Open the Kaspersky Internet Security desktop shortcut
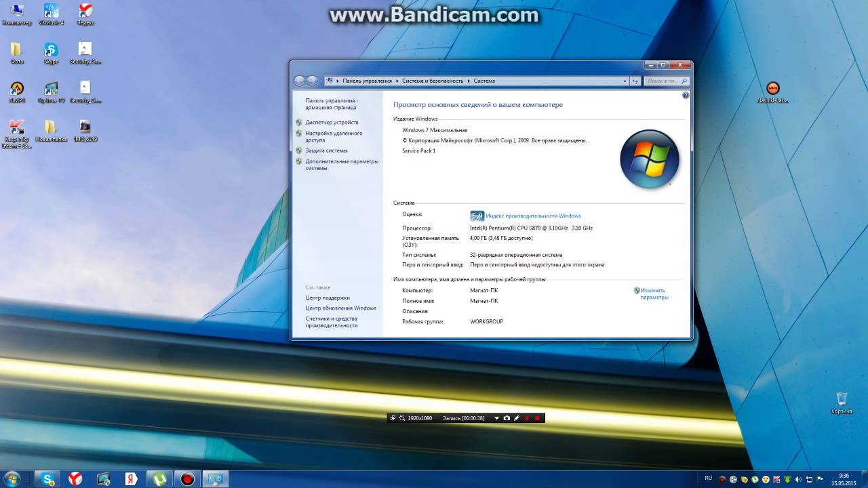868x488 pixels. [17, 134]
